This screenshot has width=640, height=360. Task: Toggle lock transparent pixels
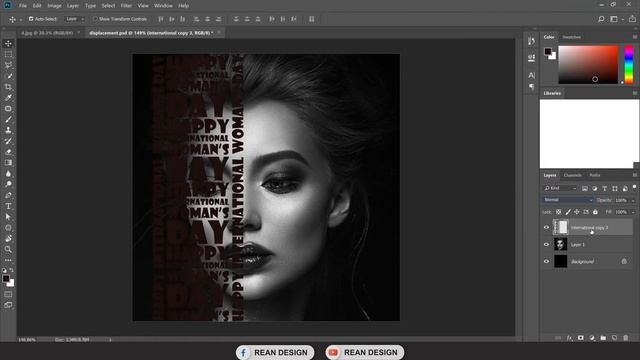coord(558,212)
